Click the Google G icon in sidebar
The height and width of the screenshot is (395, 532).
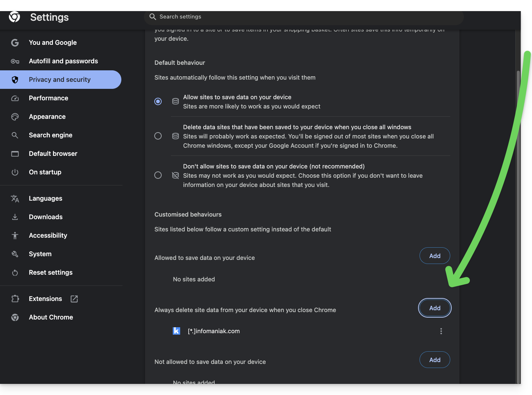[x=15, y=43]
